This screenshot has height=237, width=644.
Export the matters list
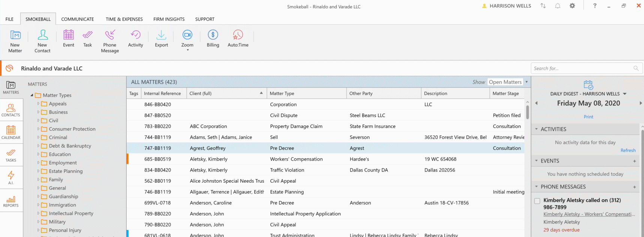[x=161, y=39]
